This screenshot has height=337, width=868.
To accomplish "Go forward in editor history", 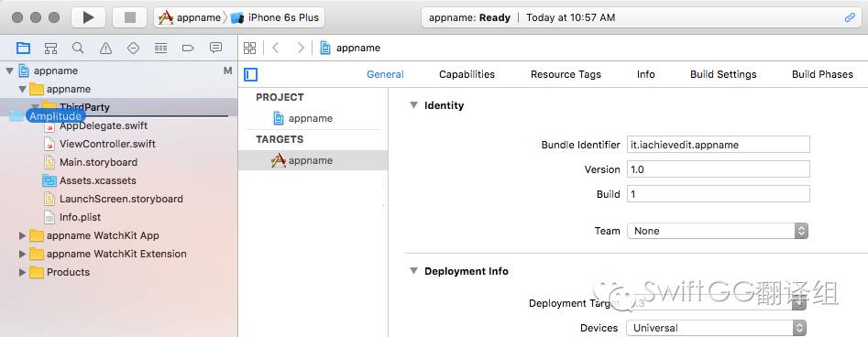I will tap(301, 48).
